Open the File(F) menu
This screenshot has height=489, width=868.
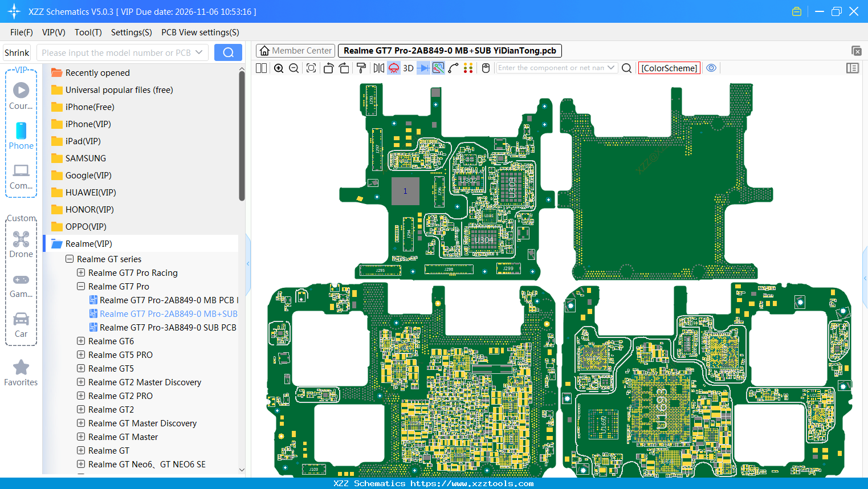coord(22,32)
